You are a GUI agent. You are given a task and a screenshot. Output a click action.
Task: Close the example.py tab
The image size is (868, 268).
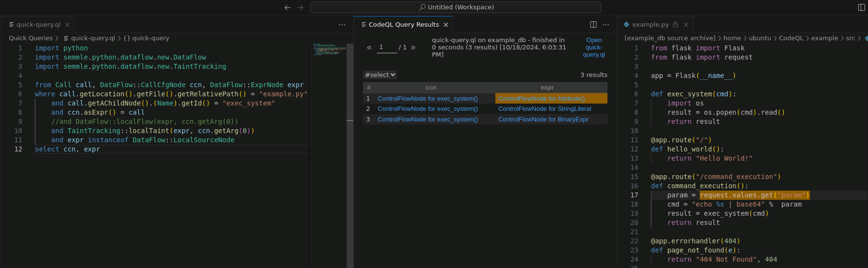pyautogui.click(x=686, y=25)
